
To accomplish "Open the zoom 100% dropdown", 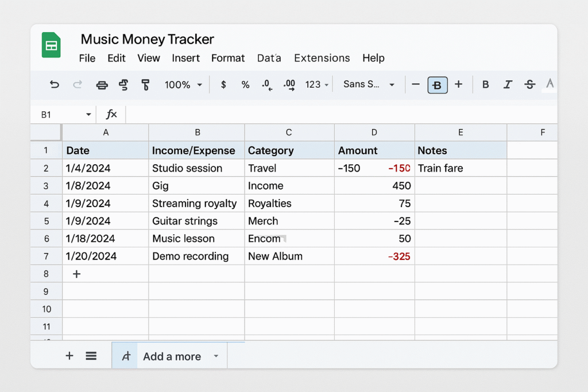I will tap(183, 85).
